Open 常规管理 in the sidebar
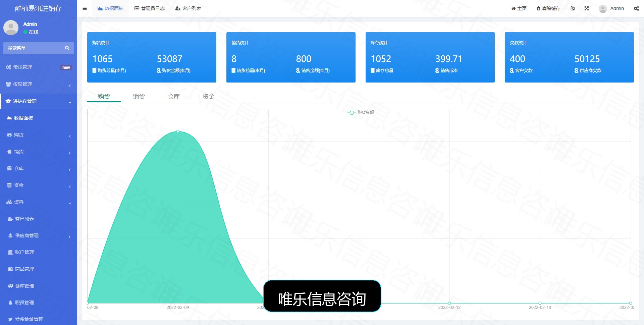Viewport: 644px width, 325px height. tap(39, 67)
